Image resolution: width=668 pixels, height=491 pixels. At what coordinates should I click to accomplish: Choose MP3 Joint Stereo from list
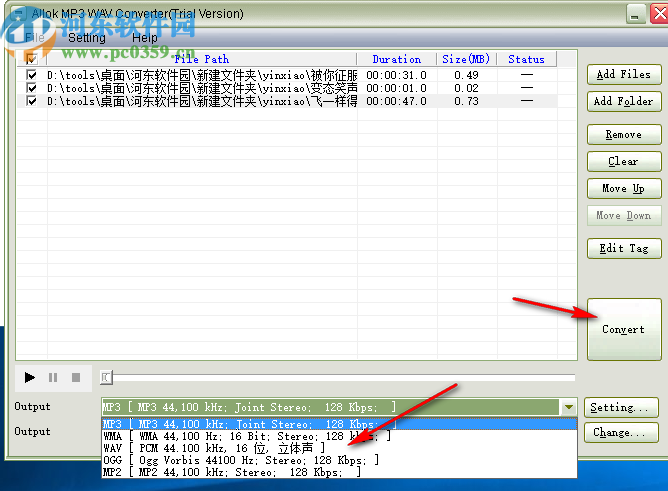339,424
